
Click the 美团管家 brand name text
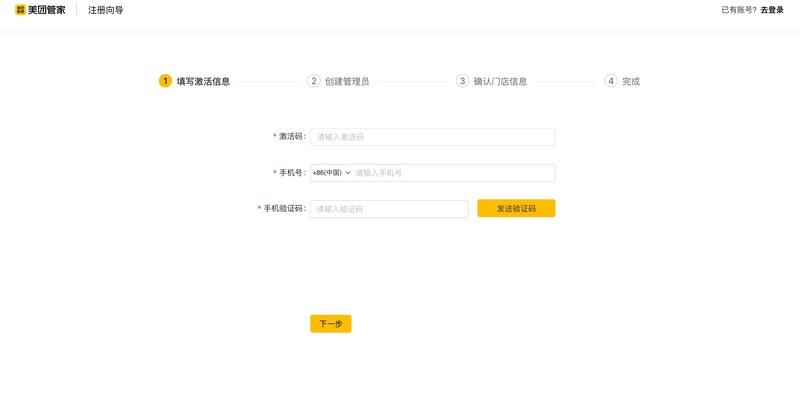click(x=47, y=10)
